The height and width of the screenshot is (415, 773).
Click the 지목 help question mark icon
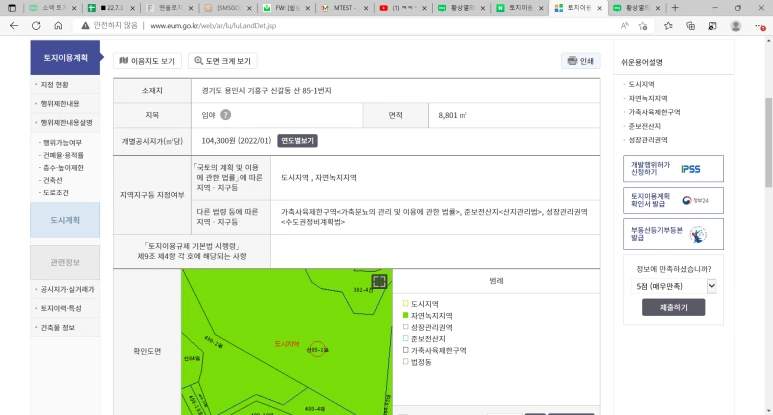point(225,115)
